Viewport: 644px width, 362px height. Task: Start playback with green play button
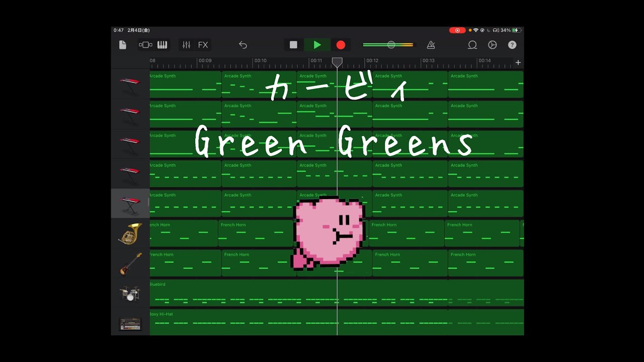pyautogui.click(x=317, y=45)
